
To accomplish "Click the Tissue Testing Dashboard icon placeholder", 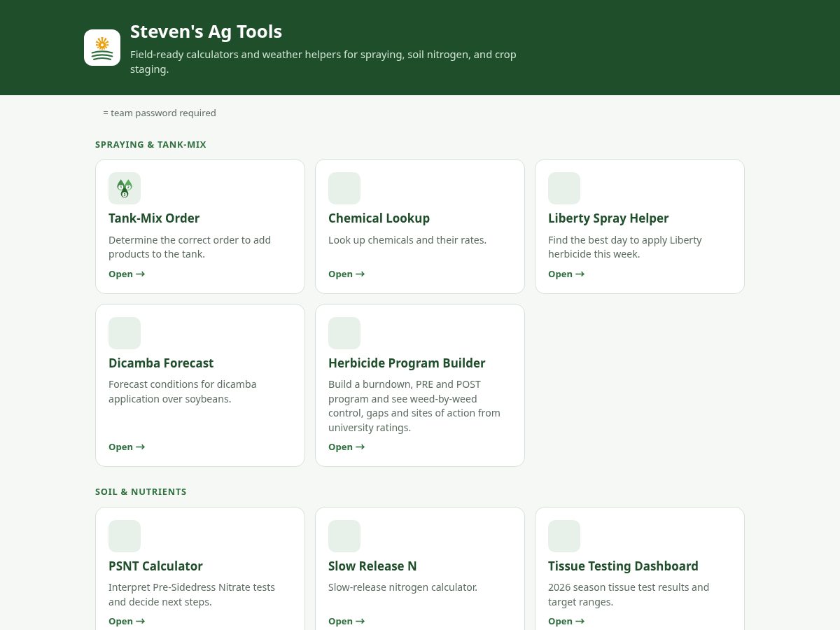I will tap(564, 536).
